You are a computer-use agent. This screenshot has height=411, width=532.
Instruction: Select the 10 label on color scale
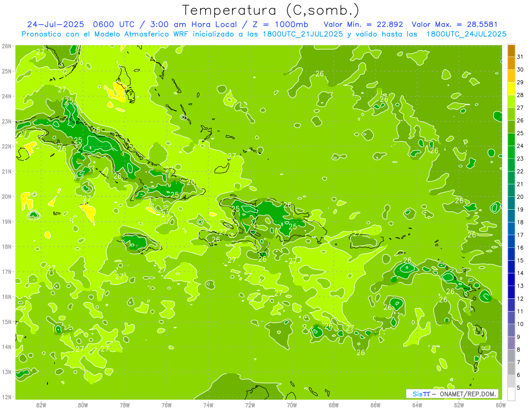coord(520,324)
